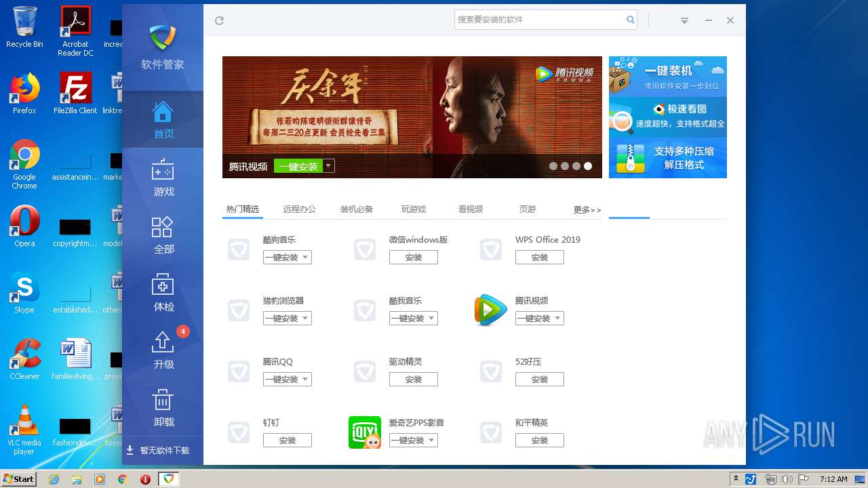
Task: Install 钉钉
Action: [x=288, y=441]
